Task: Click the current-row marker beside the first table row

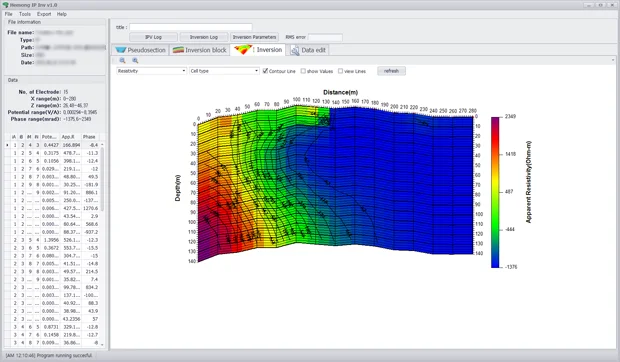Action: click(x=7, y=145)
